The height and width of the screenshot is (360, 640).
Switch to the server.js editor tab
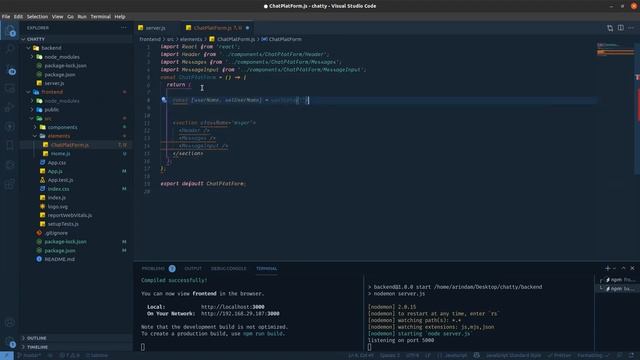tap(156, 28)
